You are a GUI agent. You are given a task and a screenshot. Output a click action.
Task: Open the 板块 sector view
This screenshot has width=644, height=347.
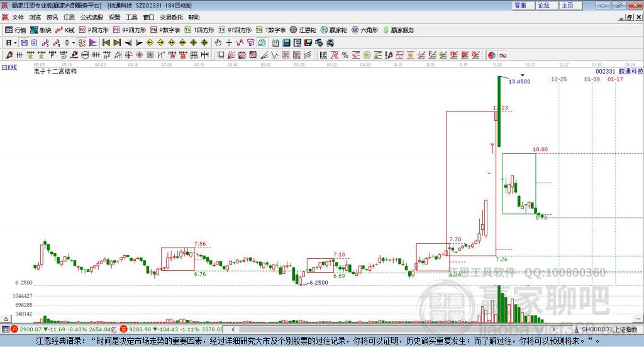coord(40,30)
